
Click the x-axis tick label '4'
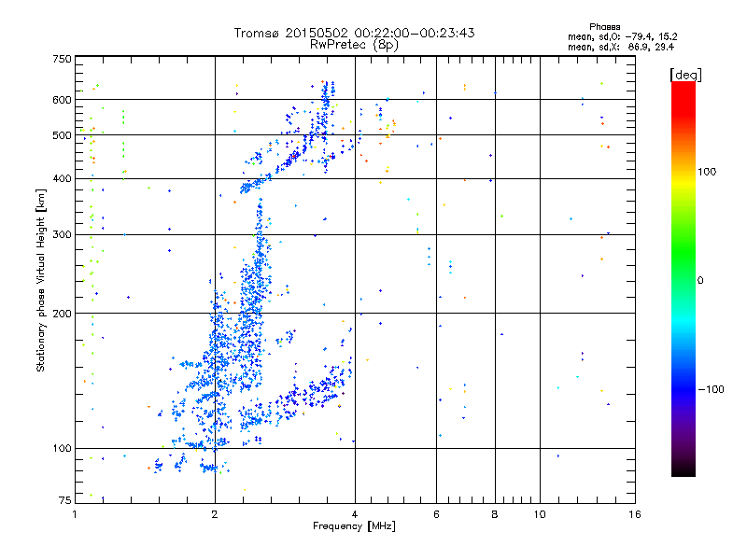pos(355,514)
